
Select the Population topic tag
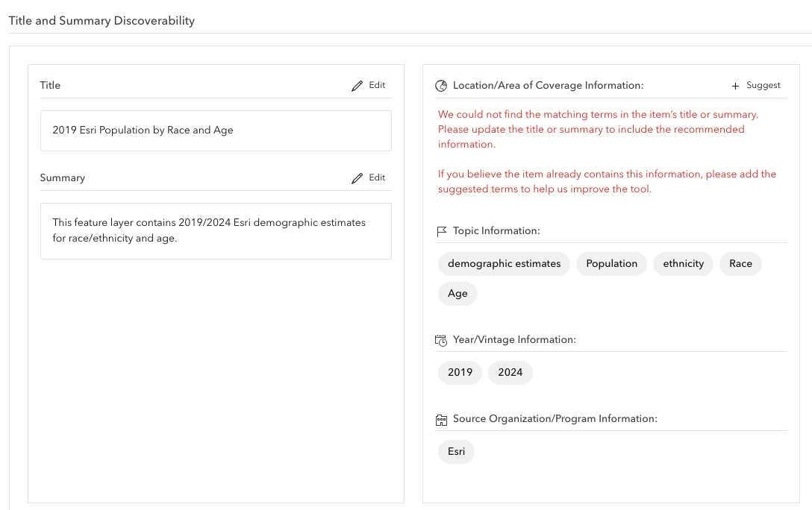coord(611,263)
